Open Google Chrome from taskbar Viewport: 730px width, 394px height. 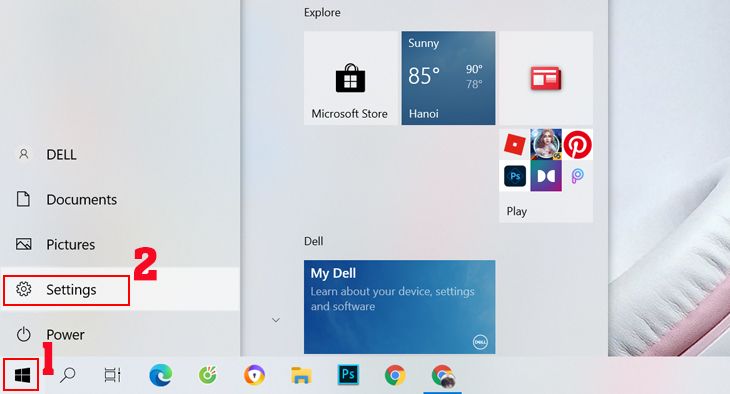click(x=395, y=375)
